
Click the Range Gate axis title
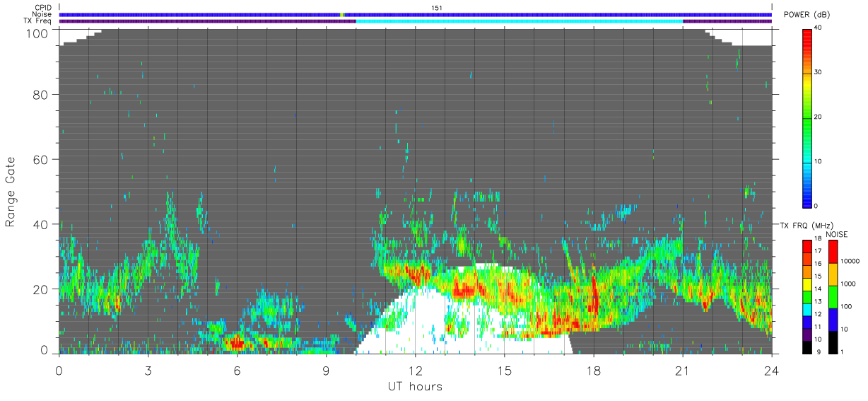click(x=11, y=192)
